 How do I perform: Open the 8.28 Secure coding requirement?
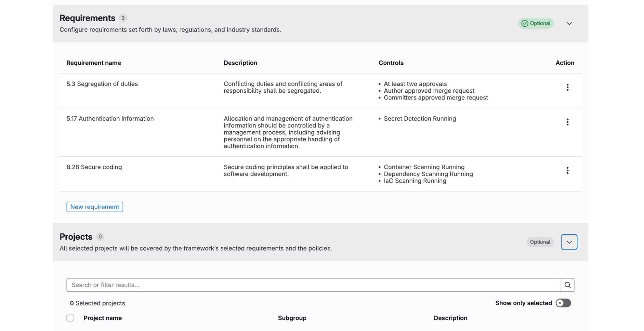(94, 167)
